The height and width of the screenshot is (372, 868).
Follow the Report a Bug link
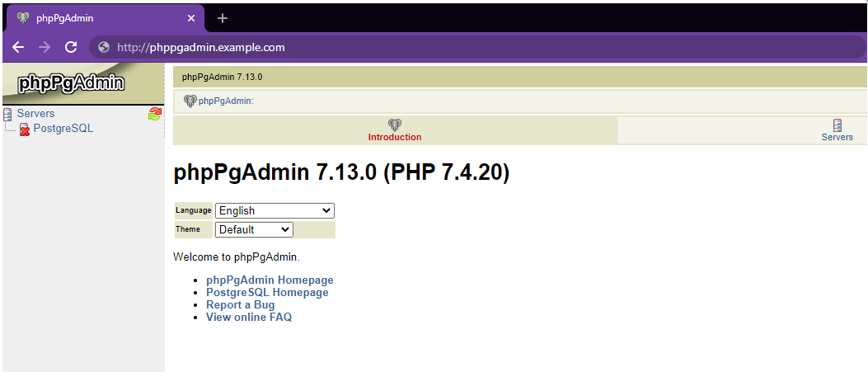[x=241, y=305]
